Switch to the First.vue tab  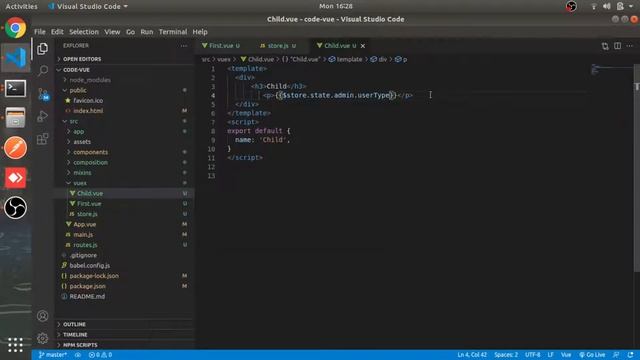pos(221,46)
